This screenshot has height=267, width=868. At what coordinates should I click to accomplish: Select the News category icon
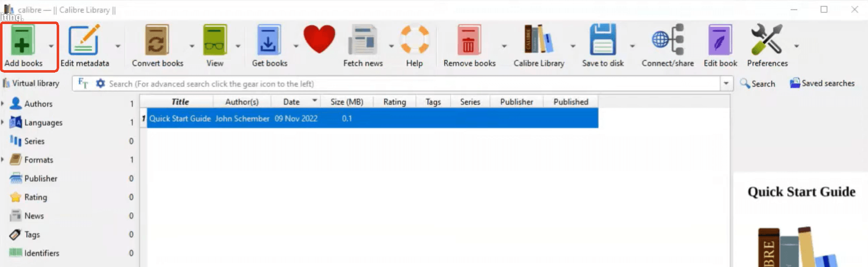(x=16, y=215)
